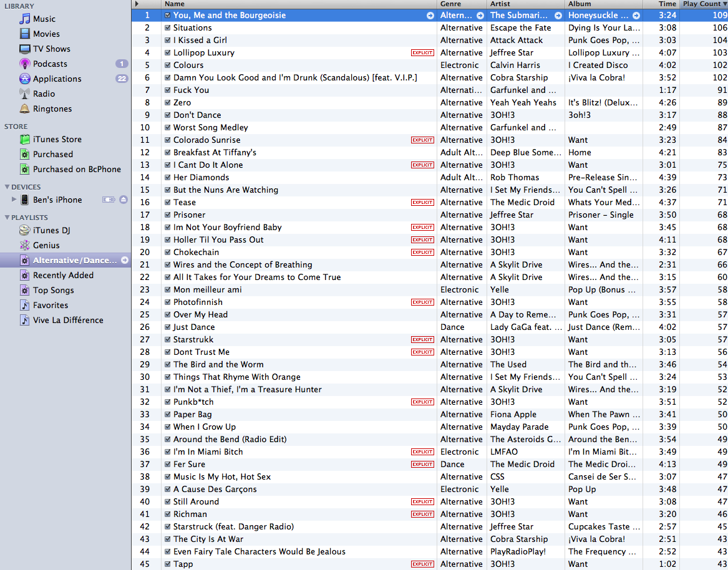Open the Top Songs smart playlist icon
The height and width of the screenshot is (570, 728).
click(24, 290)
